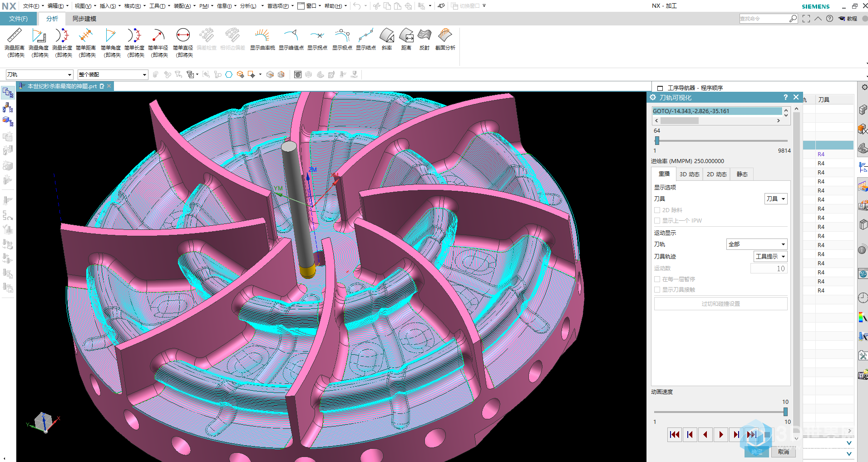Click the top icon in left vertical toolbar
This screenshot has height=462, width=868.
[8, 93]
